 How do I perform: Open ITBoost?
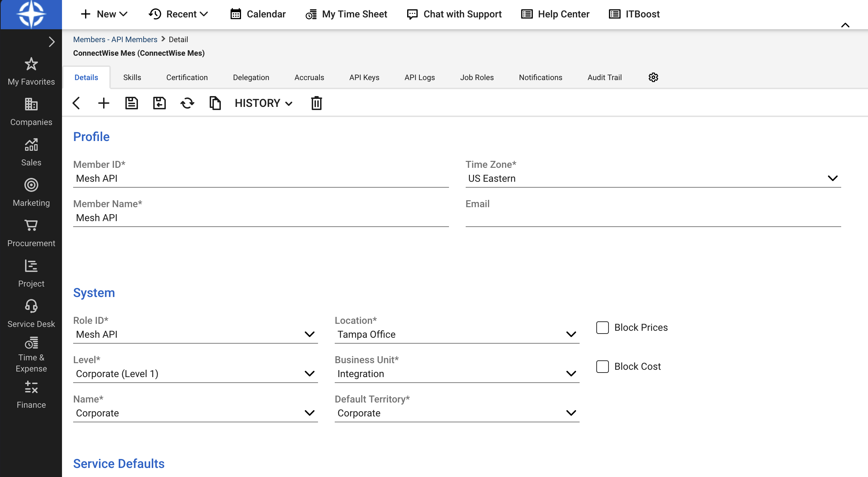pos(634,14)
